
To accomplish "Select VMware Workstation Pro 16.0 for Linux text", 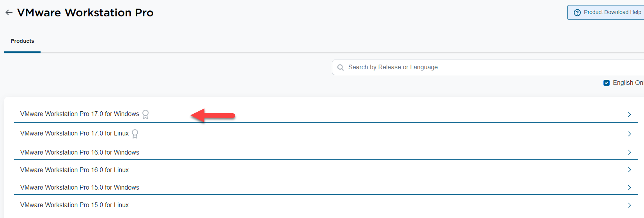I will coord(75,170).
